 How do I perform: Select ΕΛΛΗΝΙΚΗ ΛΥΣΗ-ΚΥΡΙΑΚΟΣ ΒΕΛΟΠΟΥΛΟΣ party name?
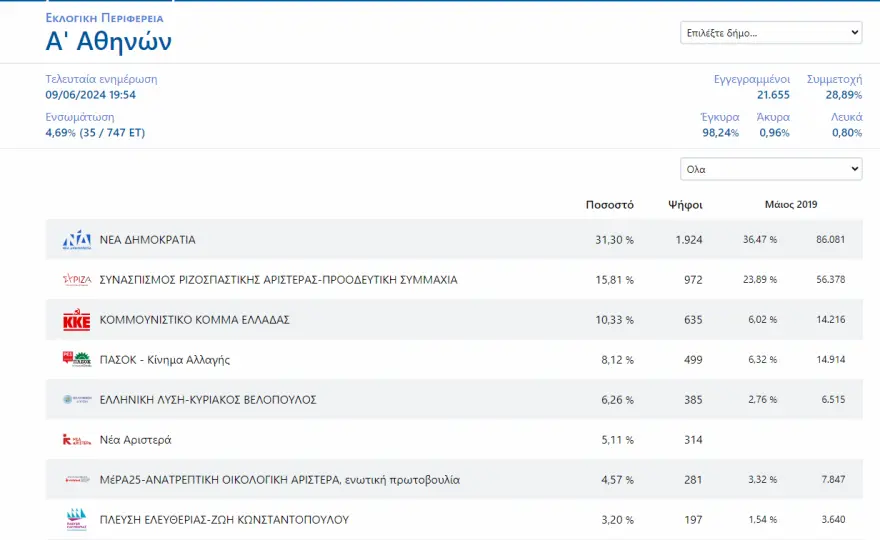(x=208, y=399)
